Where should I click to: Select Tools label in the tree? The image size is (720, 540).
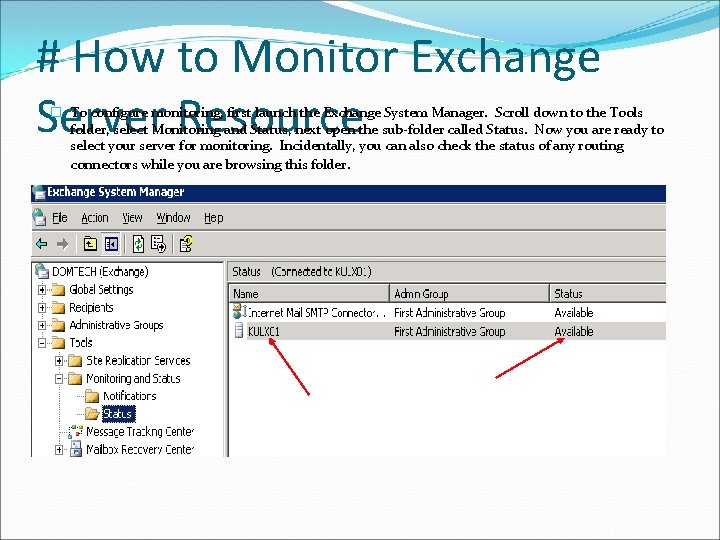pyautogui.click(x=81, y=343)
